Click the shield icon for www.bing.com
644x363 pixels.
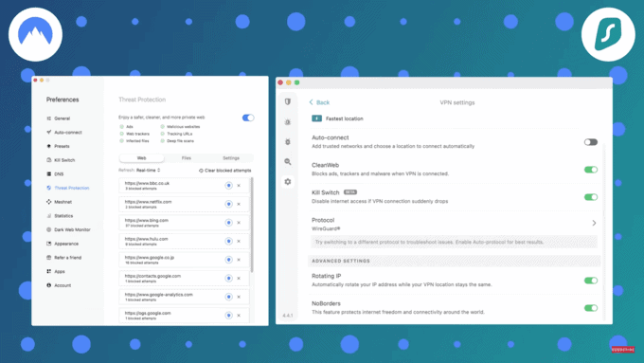(x=229, y=223)
